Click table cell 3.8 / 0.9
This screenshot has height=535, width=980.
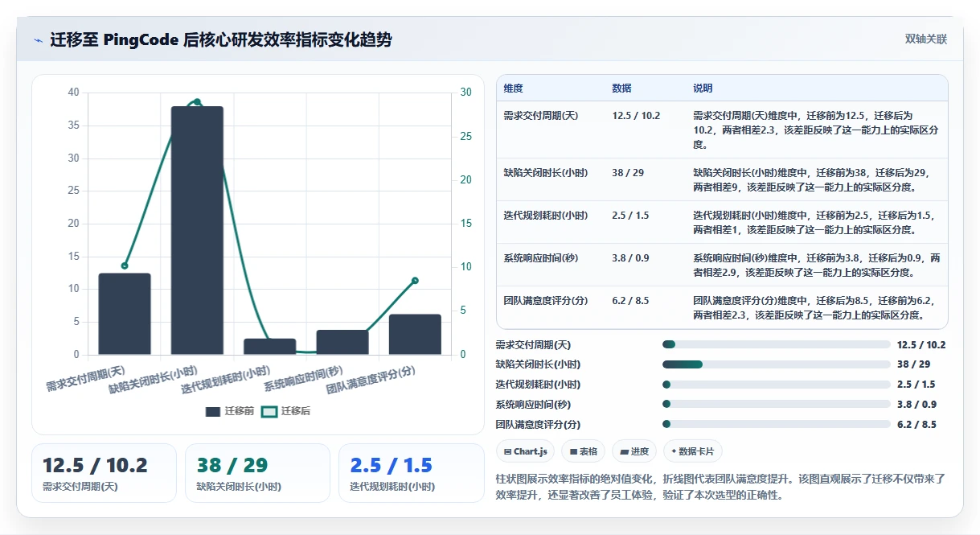pyautogui.click(x=629, y=258)
